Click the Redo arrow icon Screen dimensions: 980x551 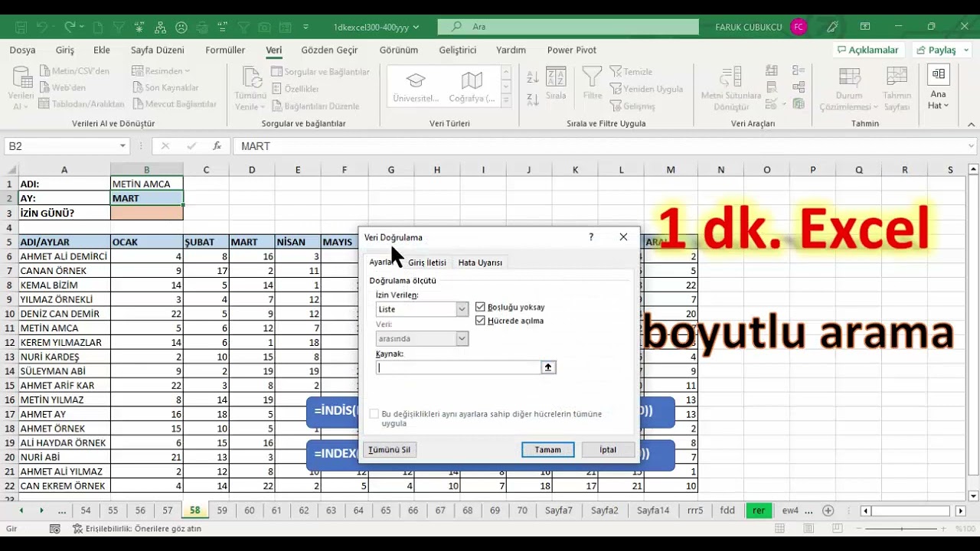click(x=70, y=27)
